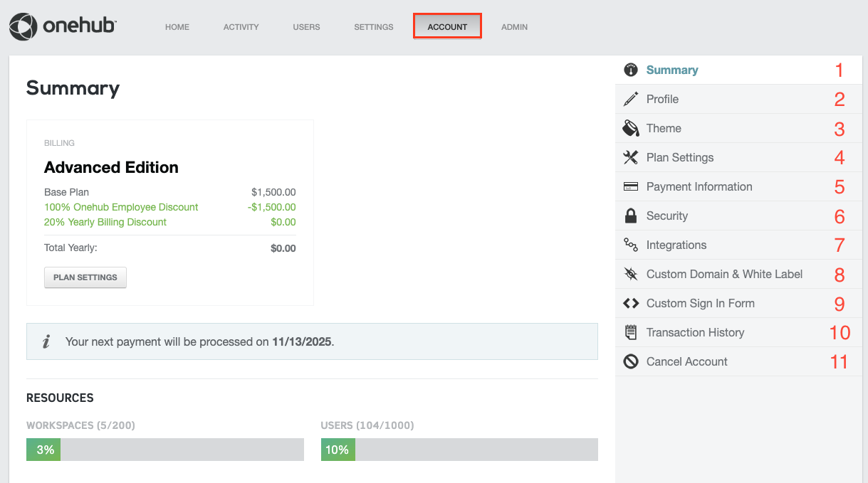Click the WORKSPACES (5/200) label
868x483 pixels.
[80, 425]
